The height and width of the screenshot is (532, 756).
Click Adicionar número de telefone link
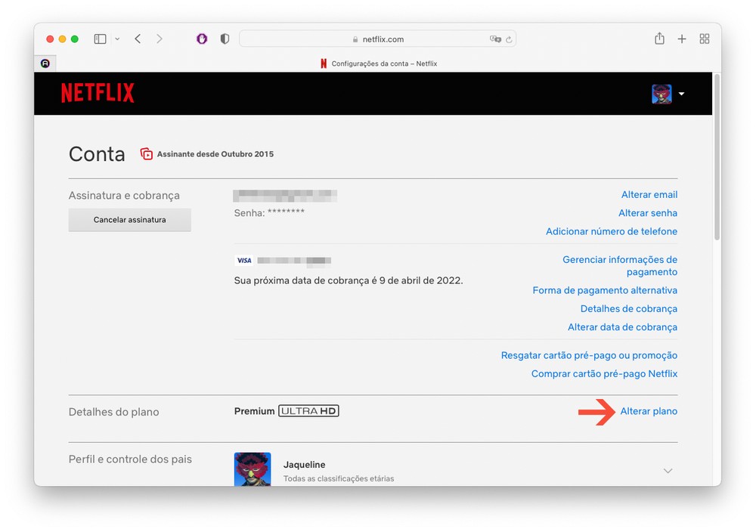point(611,231)
